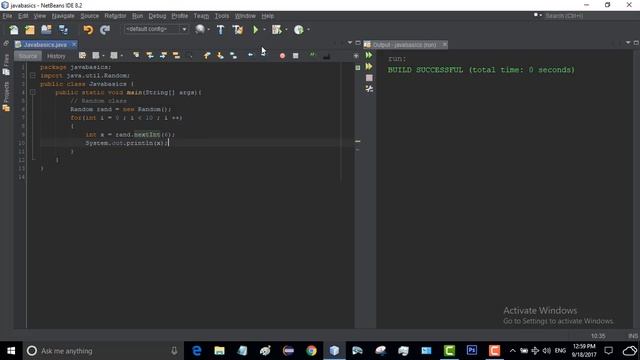Click the Clean and Build icon

click(238, 30)
